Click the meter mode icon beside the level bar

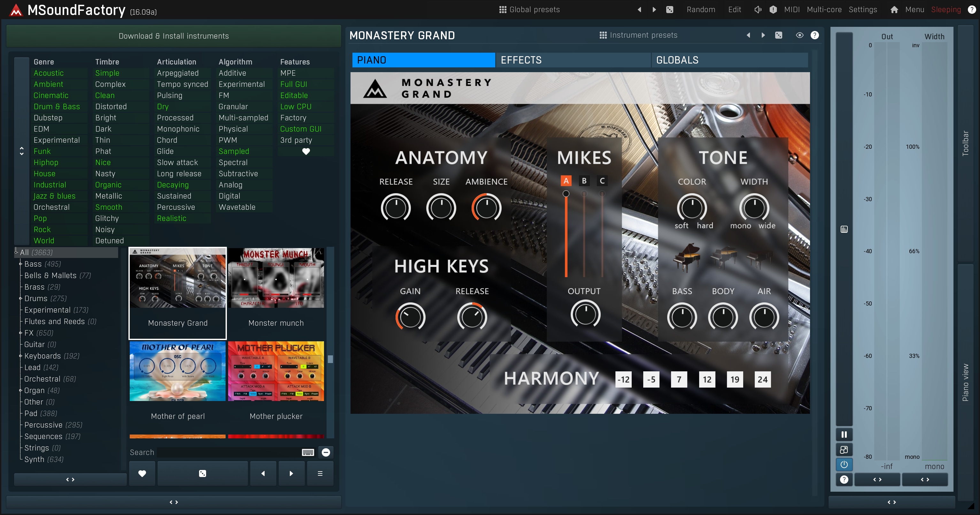(x=844, y=229)
